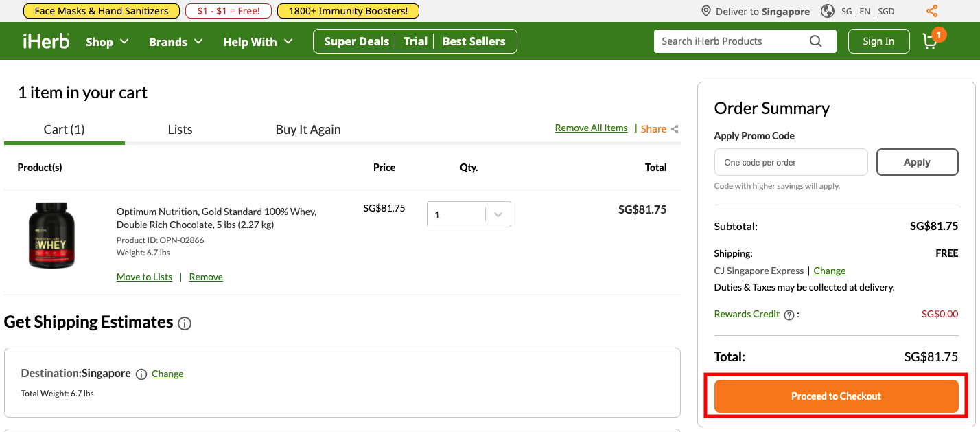The height and width of the screenshot is (432, 980).
Task: Open the quantity dropdown for the whey product
Action: (x=469, y=214)
